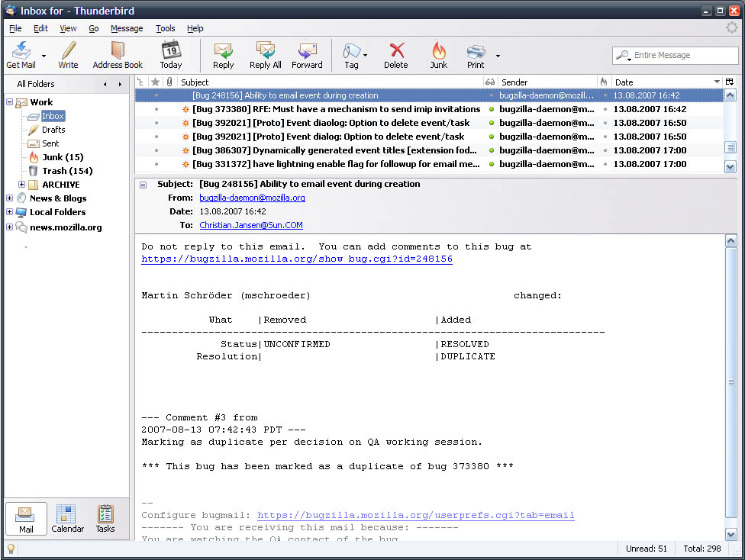Select the Drafts folder
Viewport: 745px width, 560px height.
53,130
